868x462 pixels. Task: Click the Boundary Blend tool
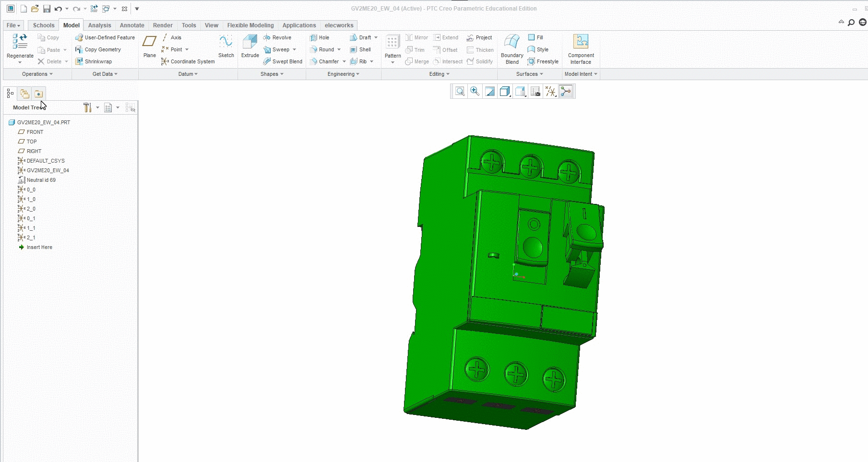point(512,49)
